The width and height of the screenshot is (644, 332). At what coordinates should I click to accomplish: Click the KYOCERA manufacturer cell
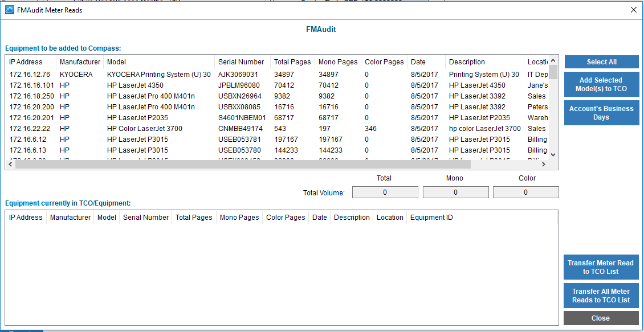tap(76, 75)
